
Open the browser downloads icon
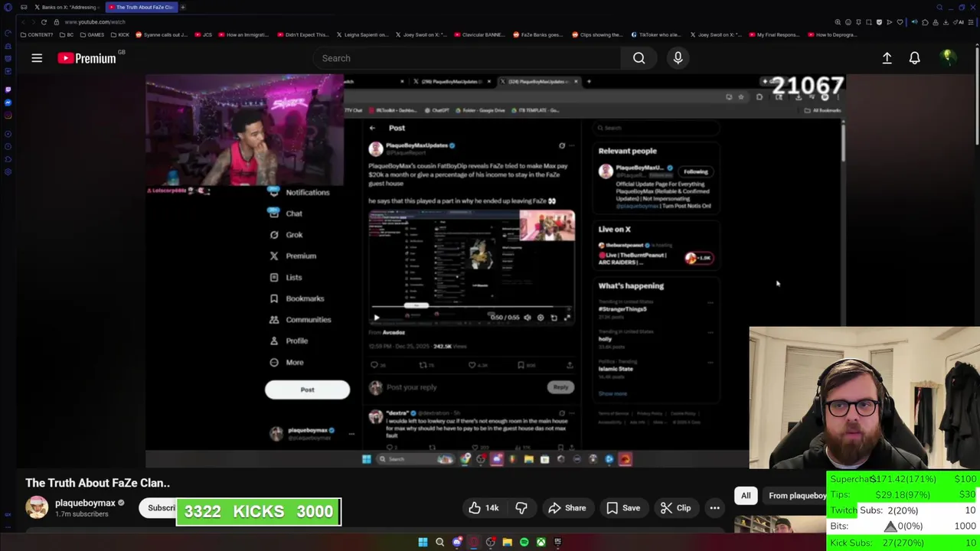coord(946,22)
